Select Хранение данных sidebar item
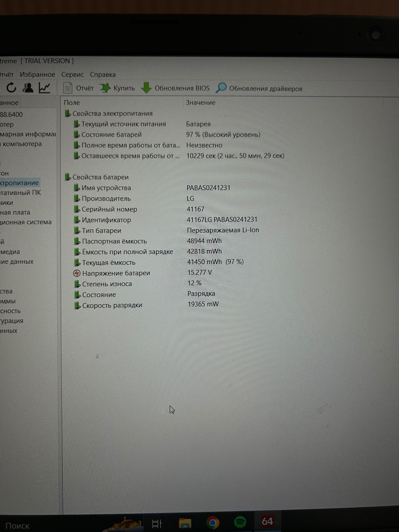The image size is (399, 532). pyautogui.click(x=17, y=261)
